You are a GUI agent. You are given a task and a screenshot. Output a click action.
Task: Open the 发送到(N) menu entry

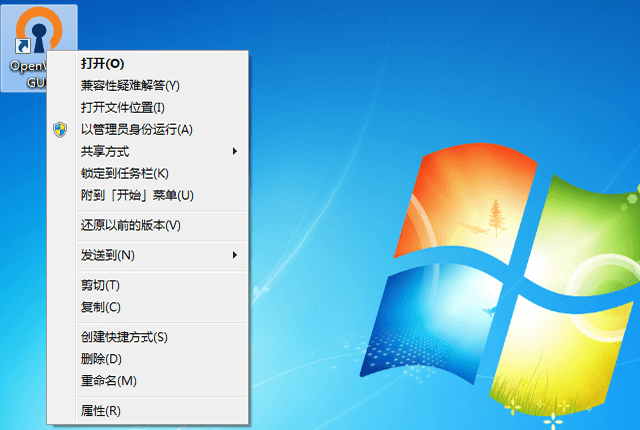pyautogui.click(x=148, y=255)
